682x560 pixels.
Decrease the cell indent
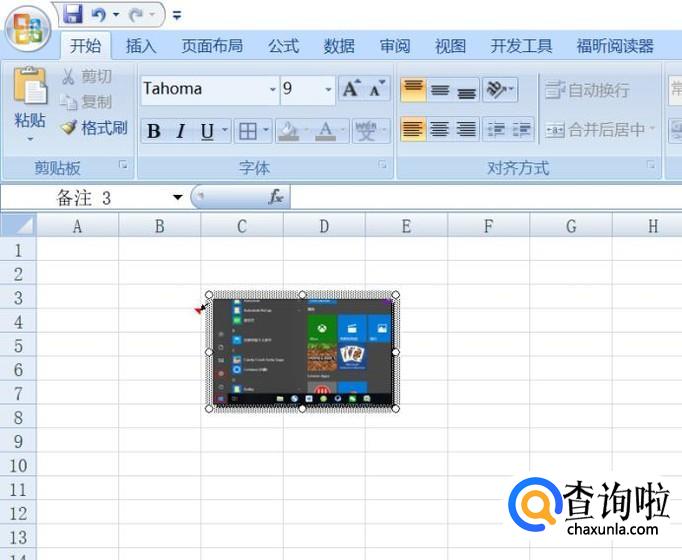[x=496, y=129]
